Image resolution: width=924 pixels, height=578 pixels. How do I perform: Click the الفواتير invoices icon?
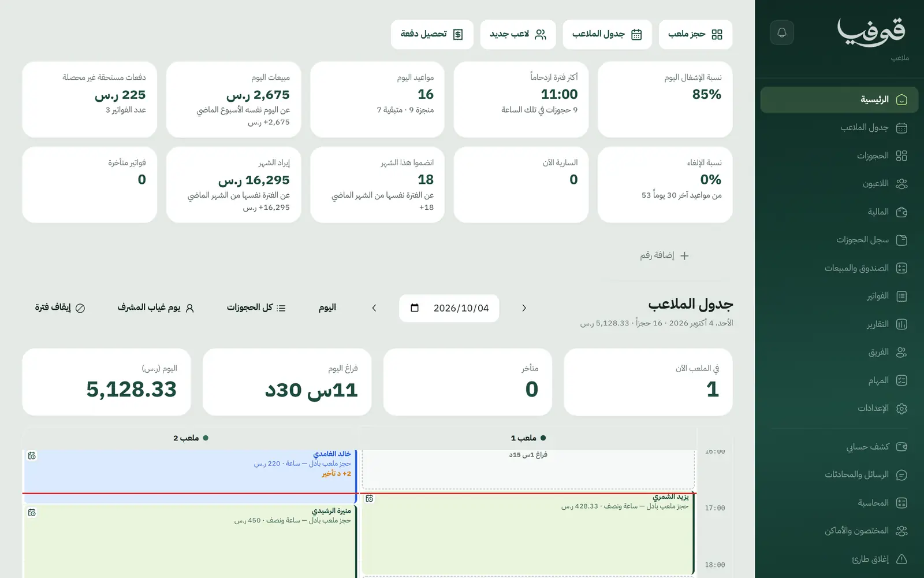pyautogui.click(x=901, y=297)
